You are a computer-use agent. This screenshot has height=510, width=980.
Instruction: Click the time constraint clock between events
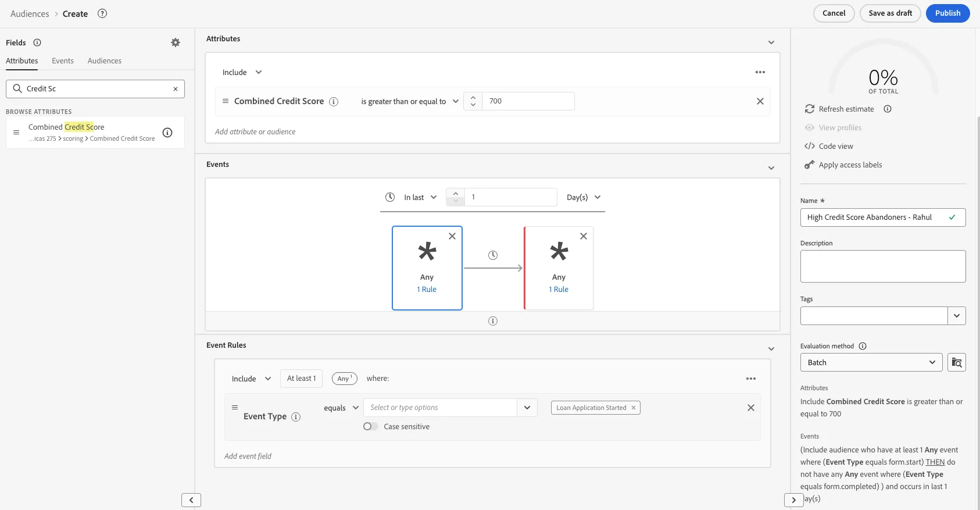tap(493, 255)
